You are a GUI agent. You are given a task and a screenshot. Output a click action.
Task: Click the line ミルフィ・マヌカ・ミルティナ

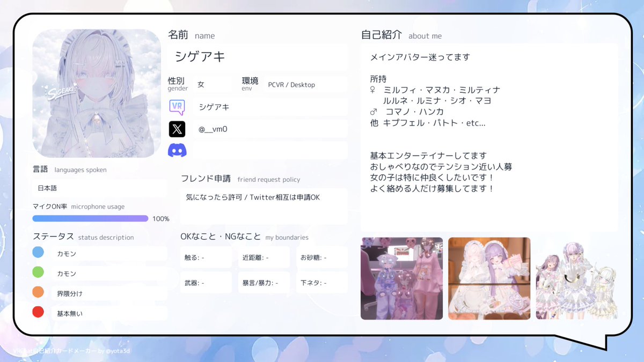point(441,90)
